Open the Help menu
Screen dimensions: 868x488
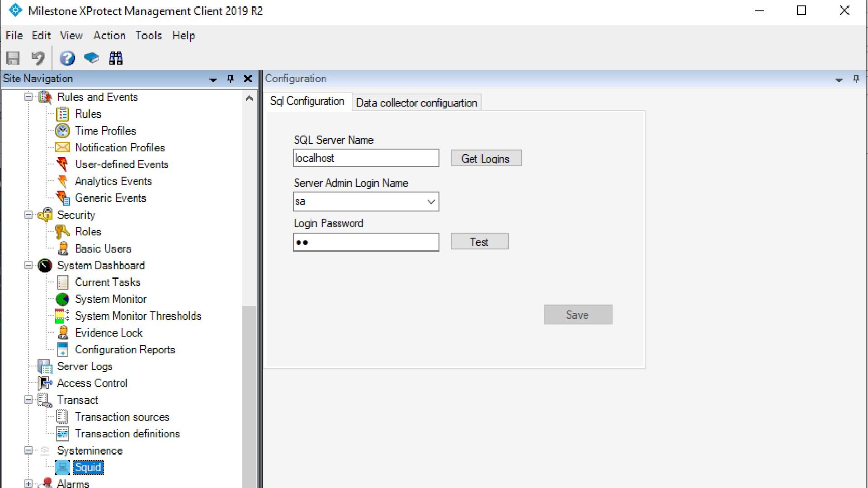pyautogui.click(x=184, y=35)
